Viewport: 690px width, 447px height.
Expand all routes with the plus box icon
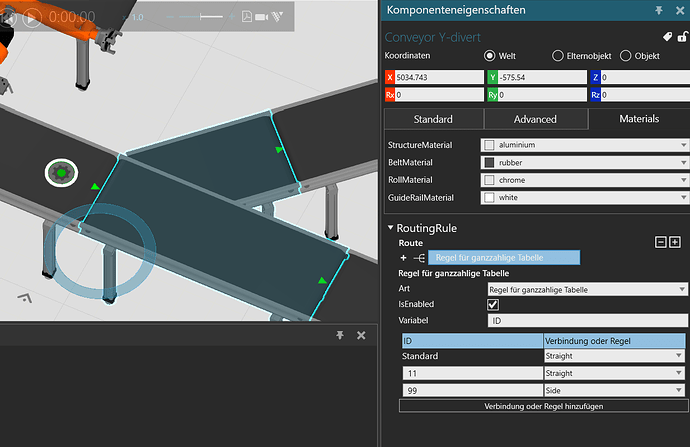click(x=675, y=242)
